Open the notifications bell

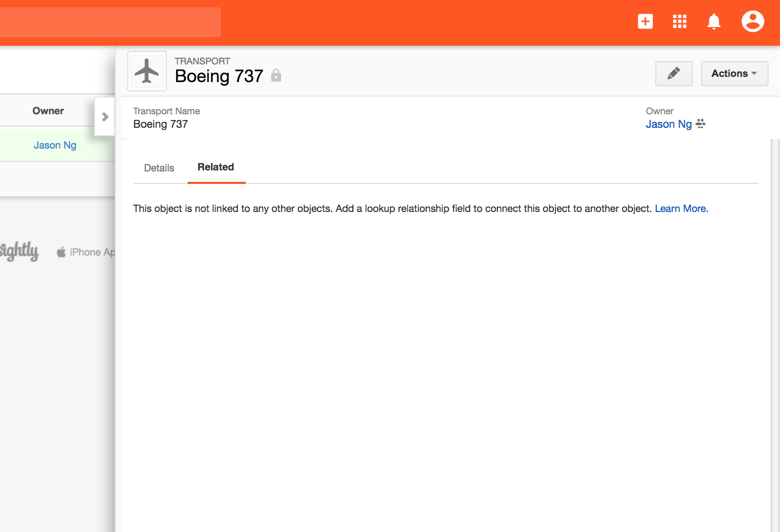[x=714, y=21]
